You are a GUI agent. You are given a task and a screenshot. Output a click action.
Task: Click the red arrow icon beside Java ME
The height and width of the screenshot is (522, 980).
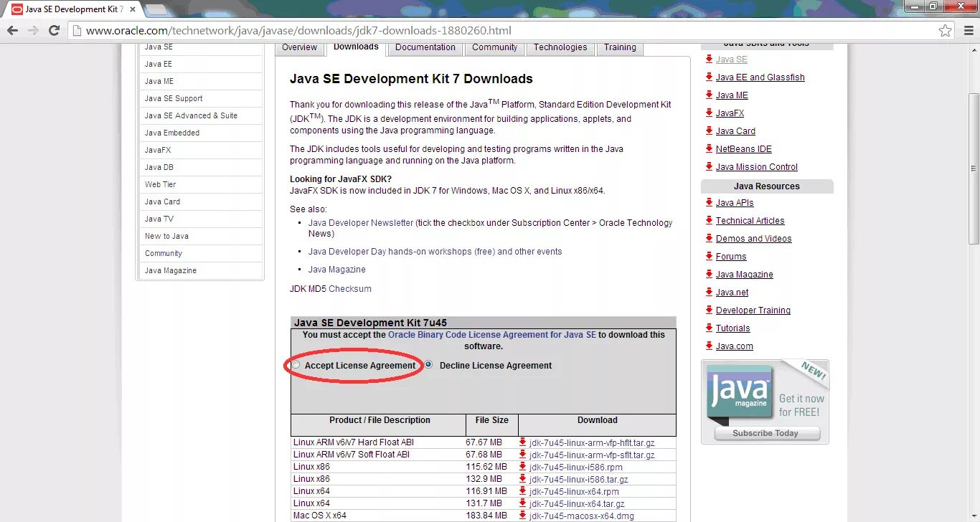(x=709, y=95)
